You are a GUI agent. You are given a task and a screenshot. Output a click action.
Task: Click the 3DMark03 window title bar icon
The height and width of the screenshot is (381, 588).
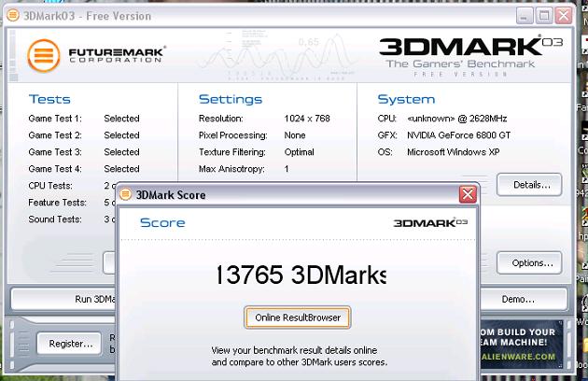click(x=13, y=15)
